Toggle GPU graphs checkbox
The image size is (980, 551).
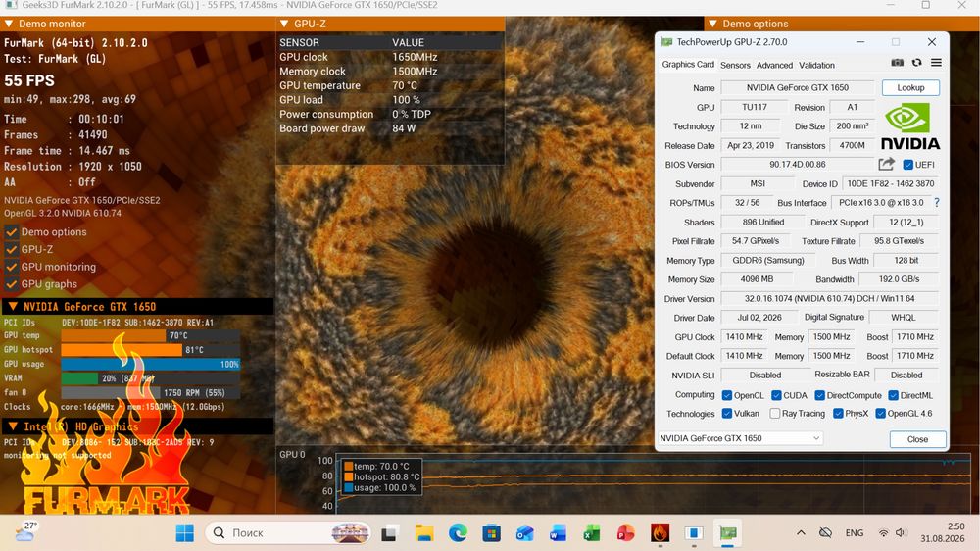(x=11, y=284)
